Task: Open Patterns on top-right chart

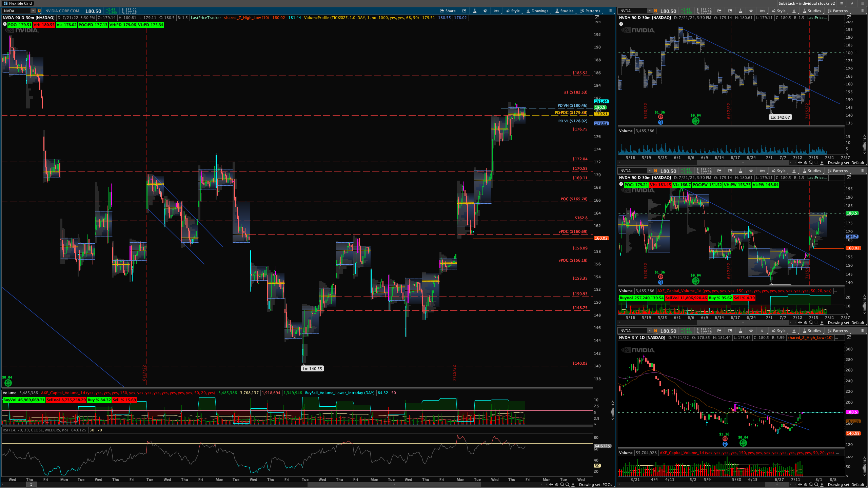Action: click(837, 11)
